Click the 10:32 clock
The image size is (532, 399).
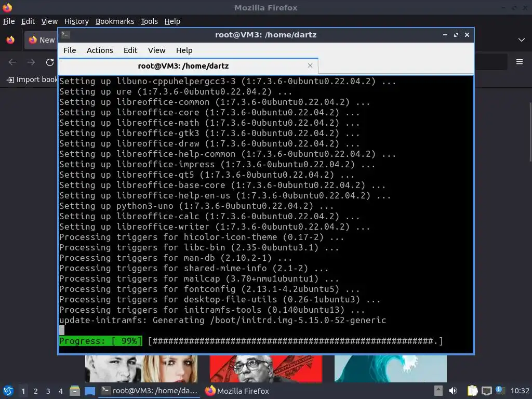click(x=520, y=391)
